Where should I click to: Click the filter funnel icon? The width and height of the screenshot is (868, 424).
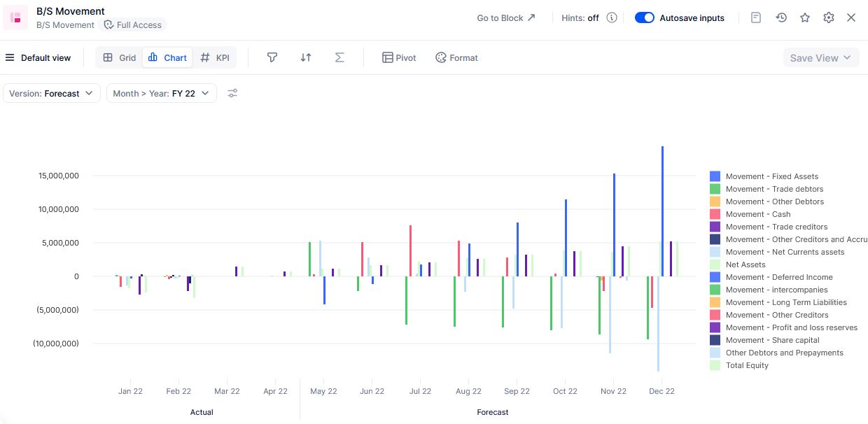(272, 57)
